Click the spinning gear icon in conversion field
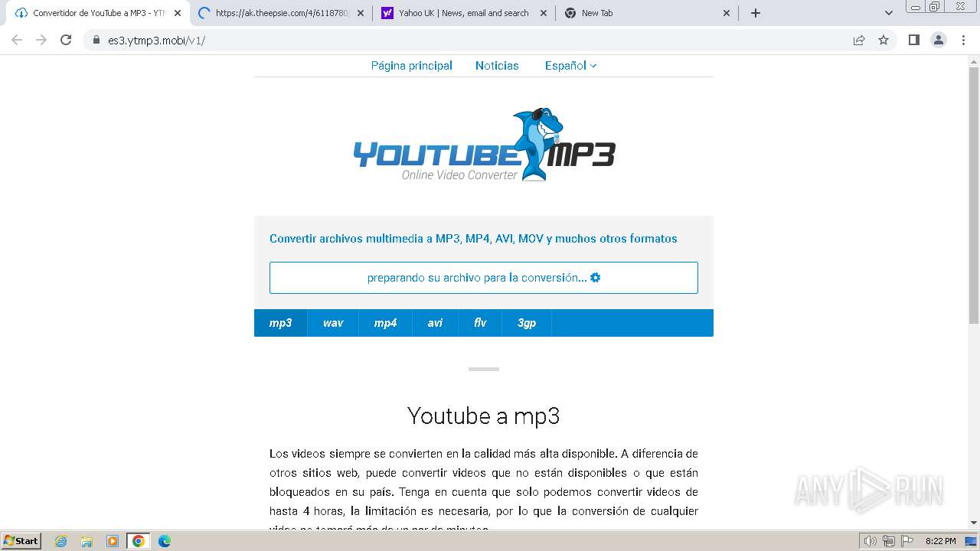 [596, 278]
